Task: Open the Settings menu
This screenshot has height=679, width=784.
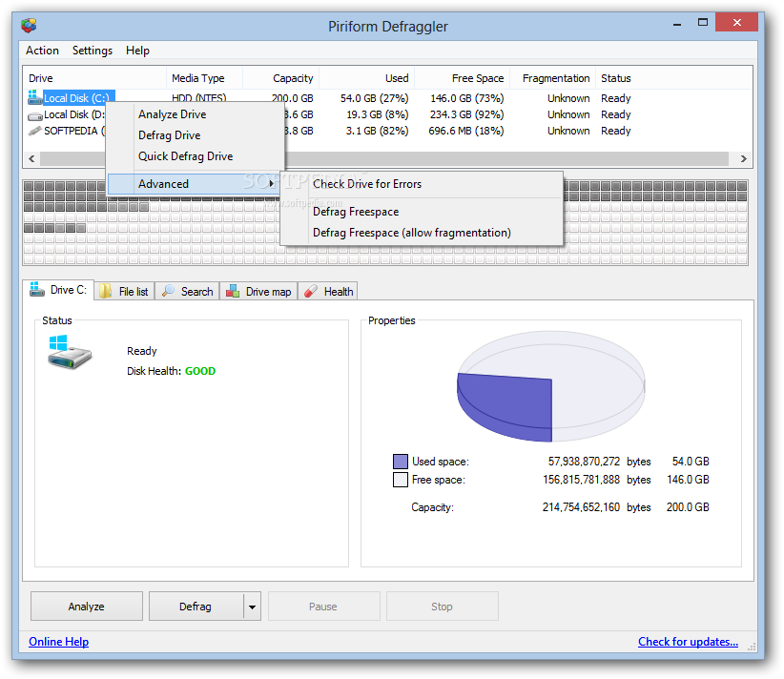Action: (x=93, y=51)
